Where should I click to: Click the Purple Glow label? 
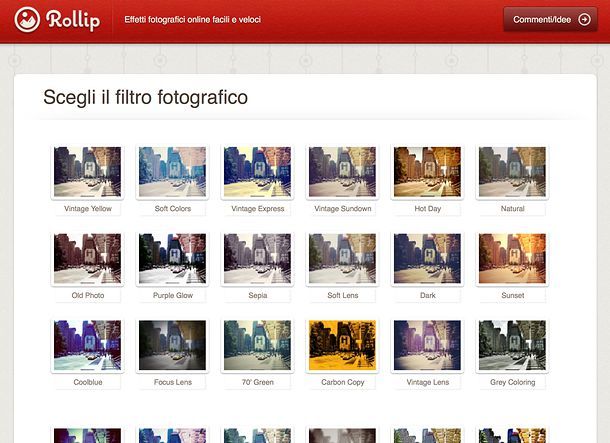coord(173,296)
